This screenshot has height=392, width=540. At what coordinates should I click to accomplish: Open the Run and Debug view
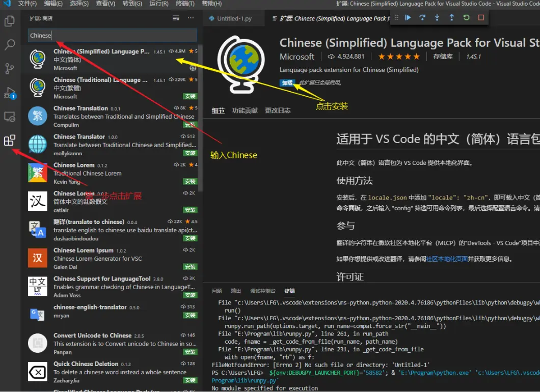point(10,93)
